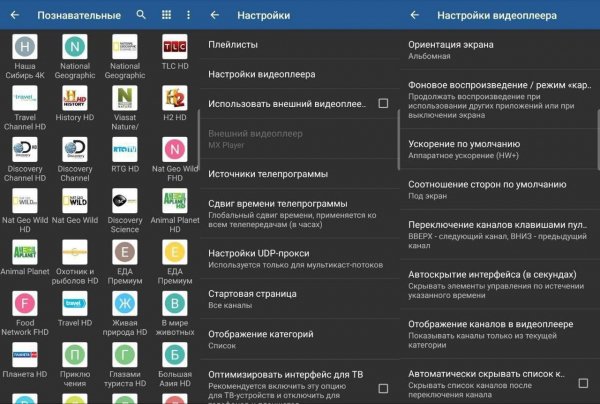
Task: Open Соотношение сторон по умолчанию options
Action: pyautogui.click(x=500, y=189)
